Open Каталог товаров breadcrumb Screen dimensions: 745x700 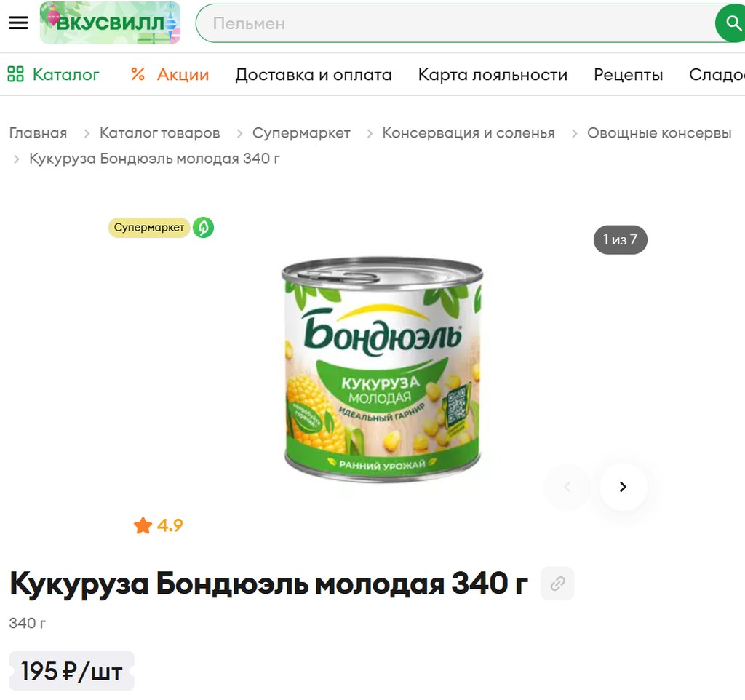(x=159, y=133)
